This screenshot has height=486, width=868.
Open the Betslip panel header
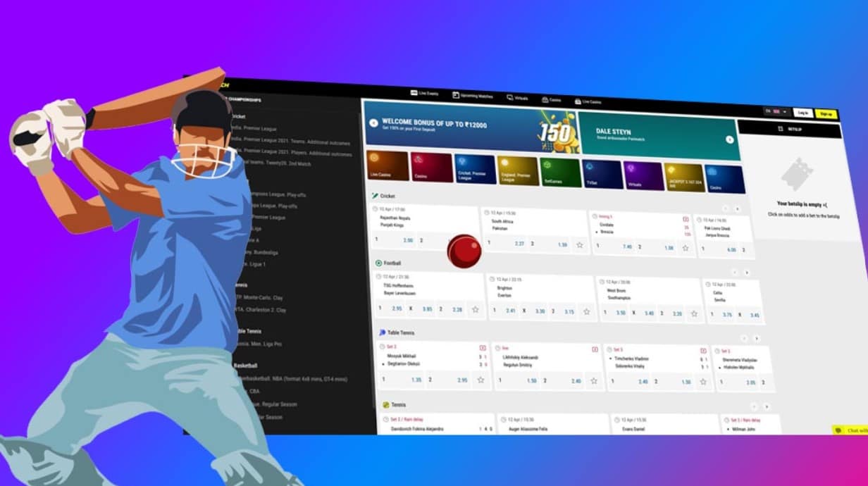click(x=789, y=130)
